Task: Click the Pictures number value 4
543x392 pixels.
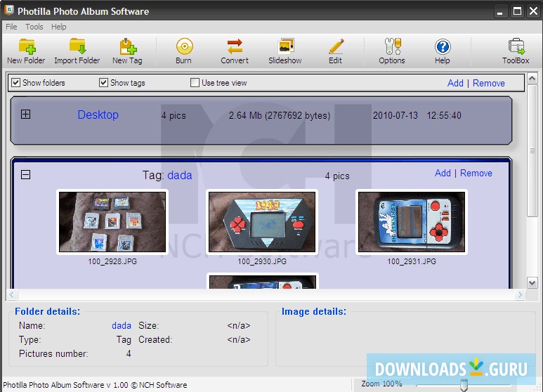Action: coord(129,353)
